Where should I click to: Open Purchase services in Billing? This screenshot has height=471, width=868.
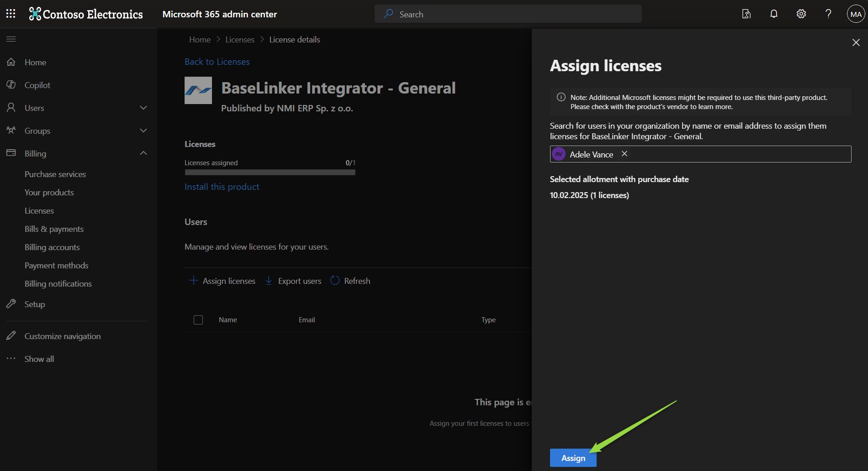point(55,174)
